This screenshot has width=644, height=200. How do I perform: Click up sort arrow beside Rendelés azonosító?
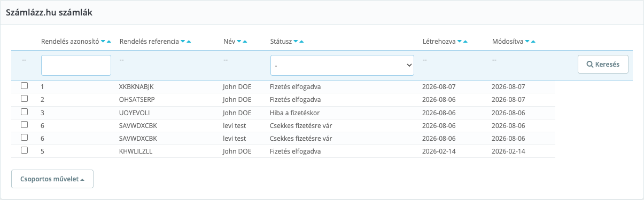point(108,41)
